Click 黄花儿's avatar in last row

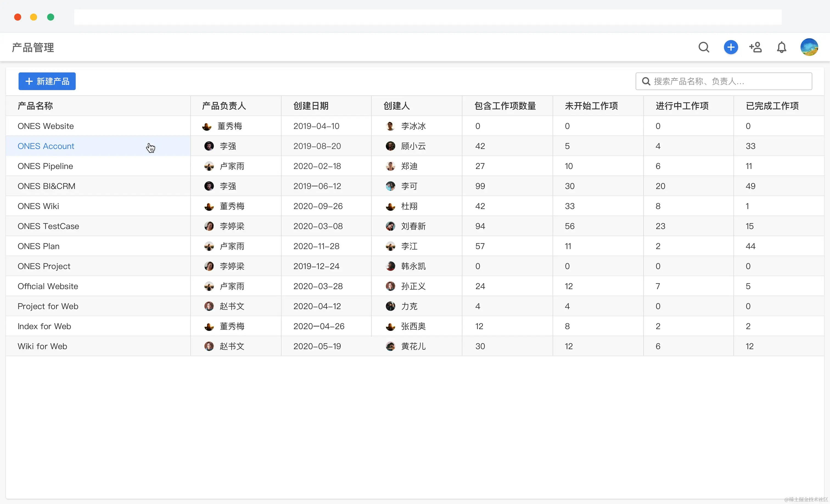coord(390,346)
